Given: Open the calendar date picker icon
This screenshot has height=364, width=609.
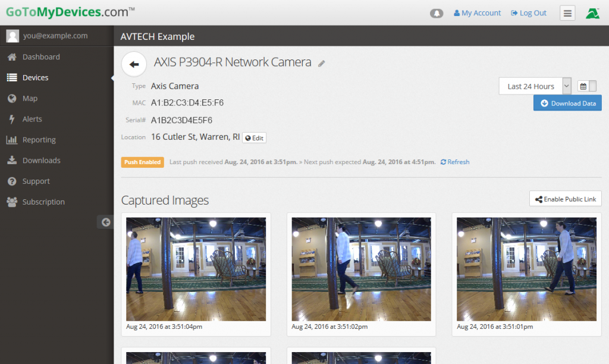Looking at the screenshot, I should 582,86.
